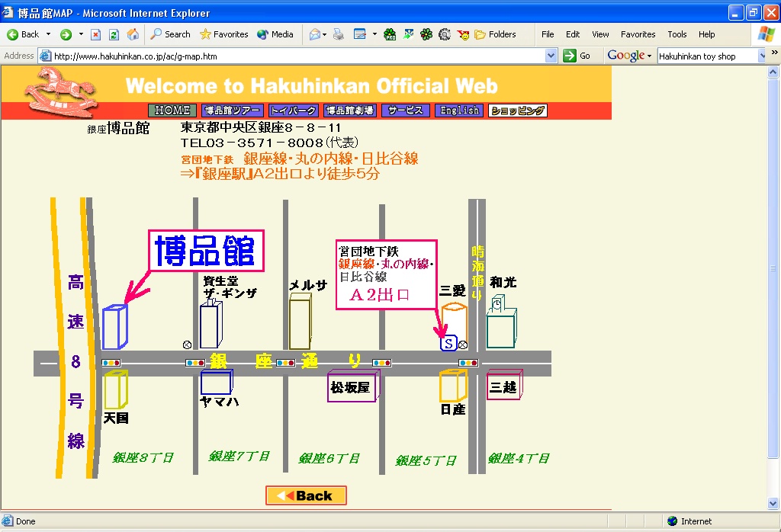Click the Back navigation button in toolbar

point(23,34)
